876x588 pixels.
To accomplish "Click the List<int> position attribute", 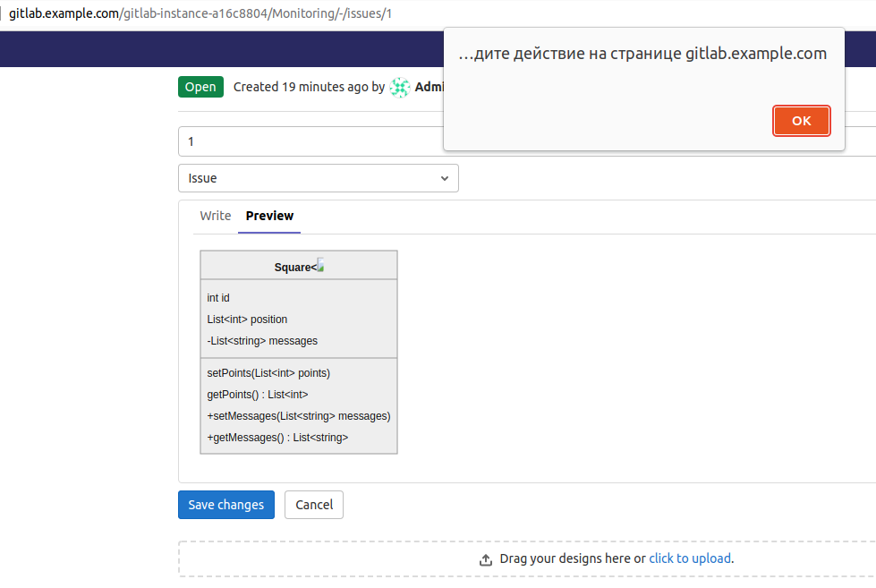I will tap(247, 320).
